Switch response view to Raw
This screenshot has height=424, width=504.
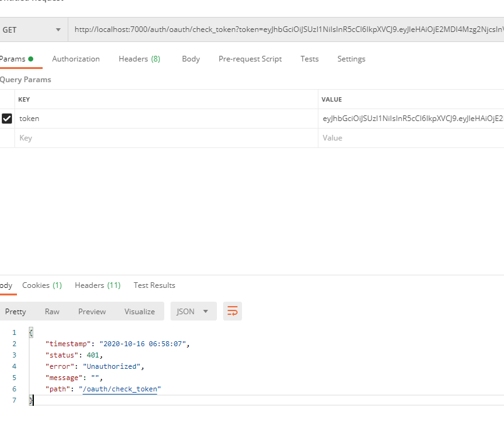tap(52, 312)
